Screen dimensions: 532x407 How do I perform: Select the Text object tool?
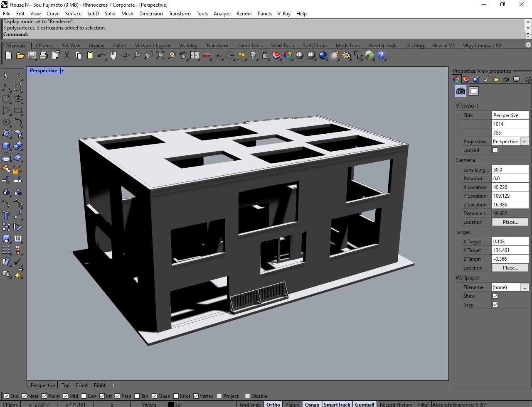tap(6, 215)
